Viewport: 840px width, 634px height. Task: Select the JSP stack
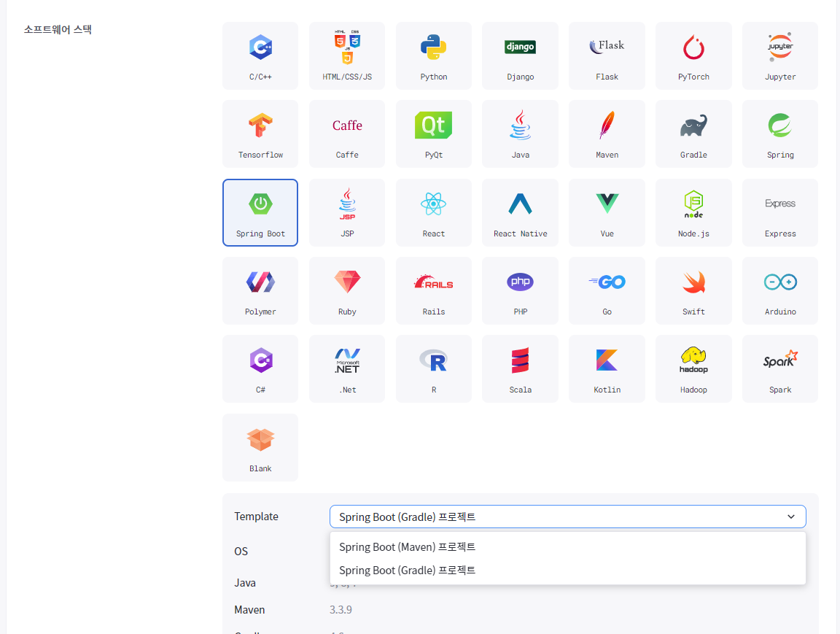[x=347, y=213]
